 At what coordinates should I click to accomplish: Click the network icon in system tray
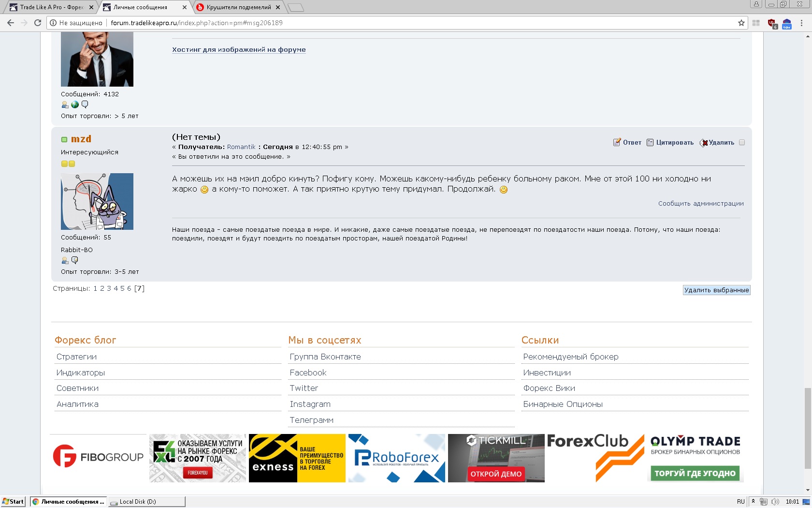tap(764, 502)
